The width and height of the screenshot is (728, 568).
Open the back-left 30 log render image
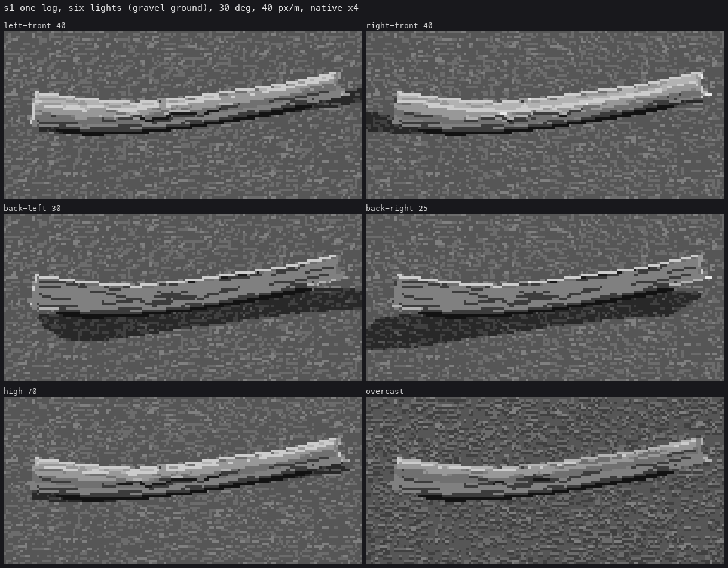point(183,298)
